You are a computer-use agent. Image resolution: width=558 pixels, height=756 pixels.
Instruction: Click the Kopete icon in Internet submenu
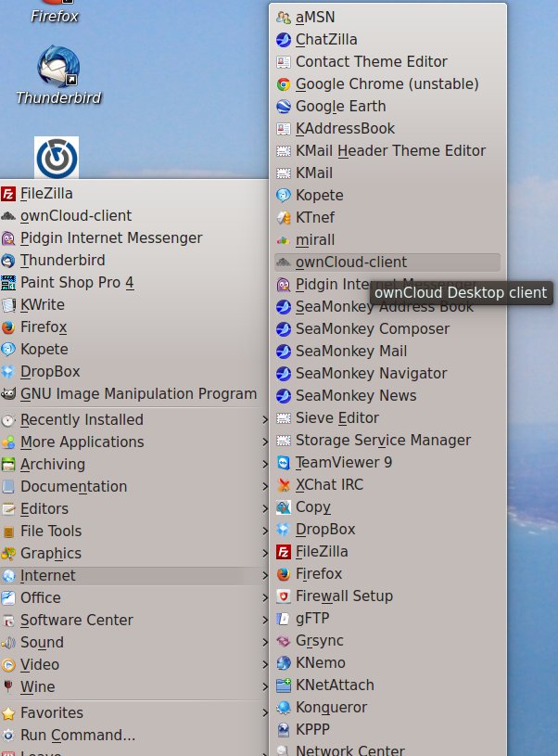[284, 196]
